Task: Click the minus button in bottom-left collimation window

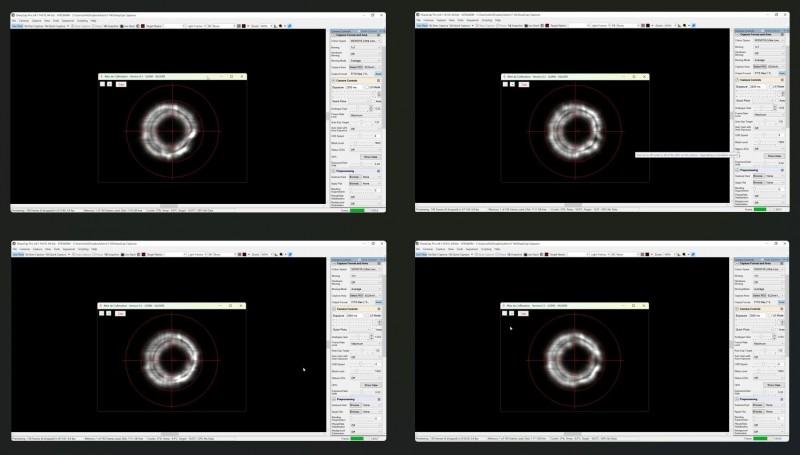Action: (x=102, y=313)
